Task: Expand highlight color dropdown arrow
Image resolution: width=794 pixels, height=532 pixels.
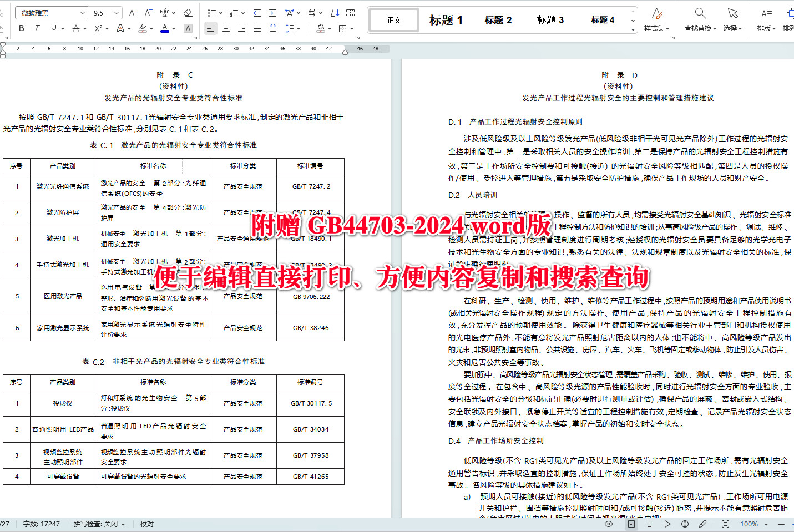Action: 151,28
